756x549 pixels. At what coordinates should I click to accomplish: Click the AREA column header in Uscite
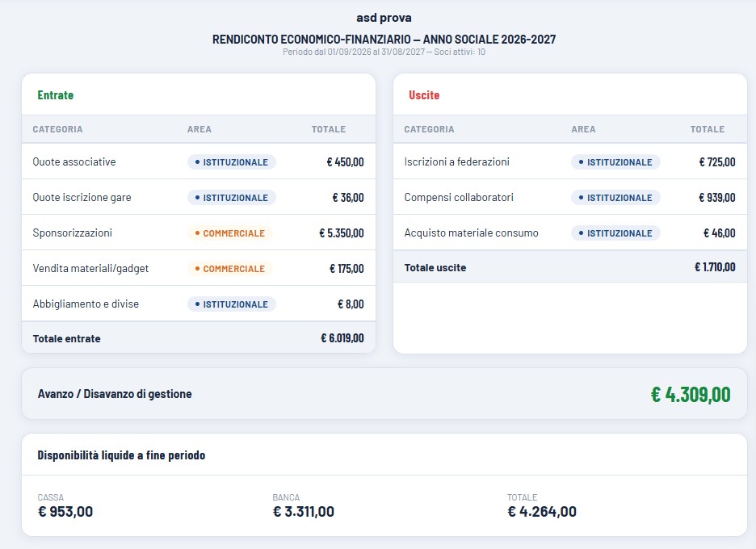[583, 129]
